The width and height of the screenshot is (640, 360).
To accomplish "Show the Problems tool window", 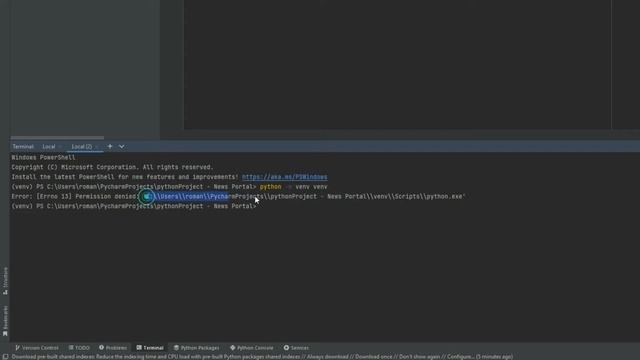I will pos(113,348).
